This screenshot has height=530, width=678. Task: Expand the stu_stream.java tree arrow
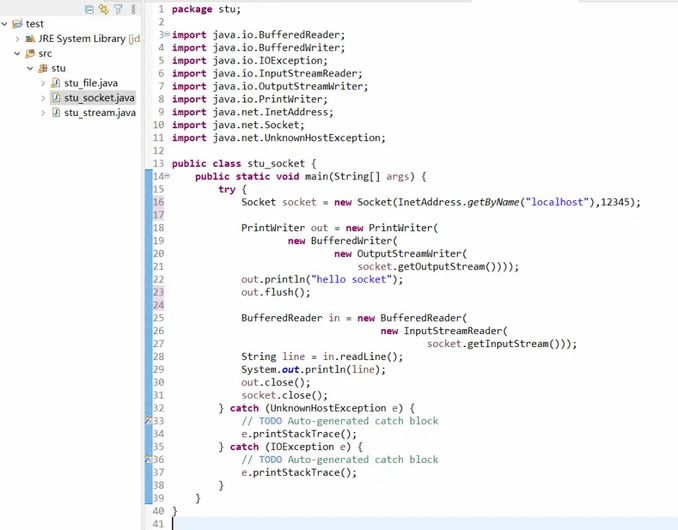(43, 113)
